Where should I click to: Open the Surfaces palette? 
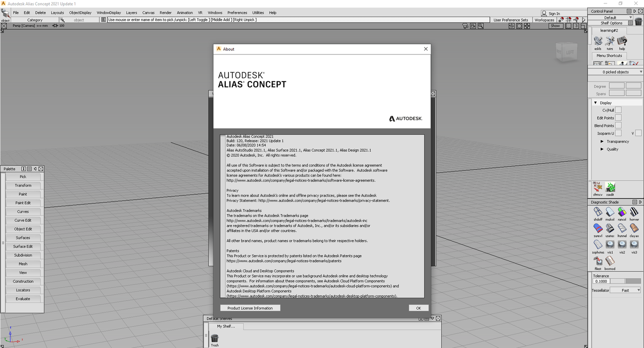(x=23, y=238)
